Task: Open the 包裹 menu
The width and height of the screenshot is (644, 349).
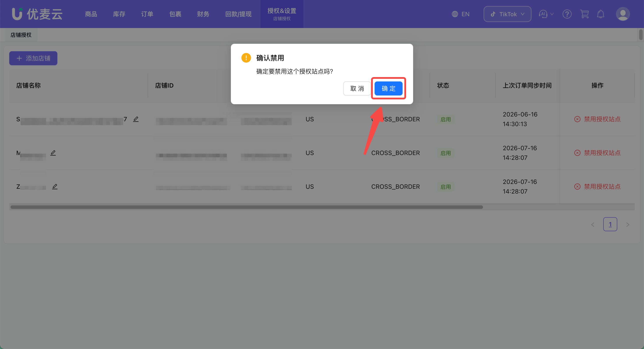Action: [175, 14]
